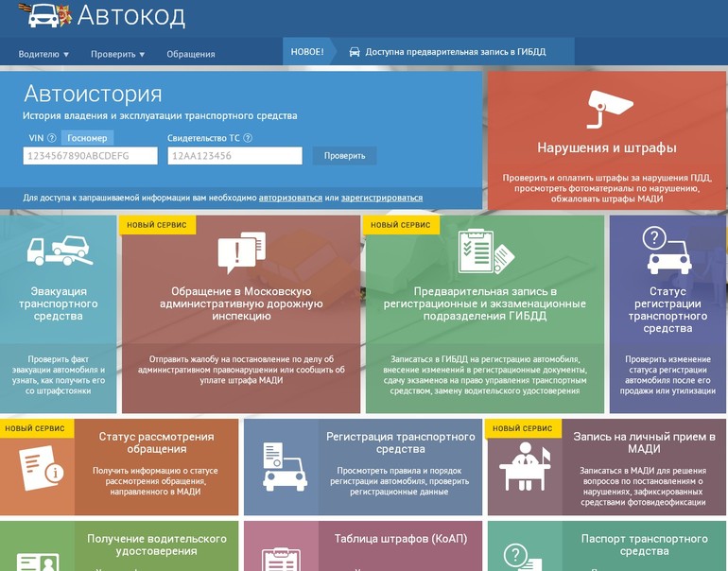Click the subtitle 'История владения и эксплуатации транспортного средства'
728x571 pixels.
(160, 116)
